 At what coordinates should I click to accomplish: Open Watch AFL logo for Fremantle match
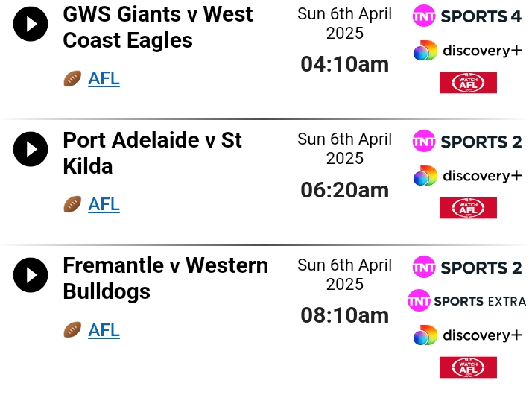click(468, 367)
